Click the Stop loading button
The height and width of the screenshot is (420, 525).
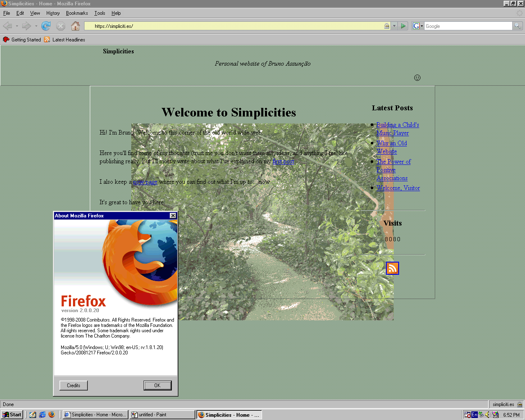61,26
